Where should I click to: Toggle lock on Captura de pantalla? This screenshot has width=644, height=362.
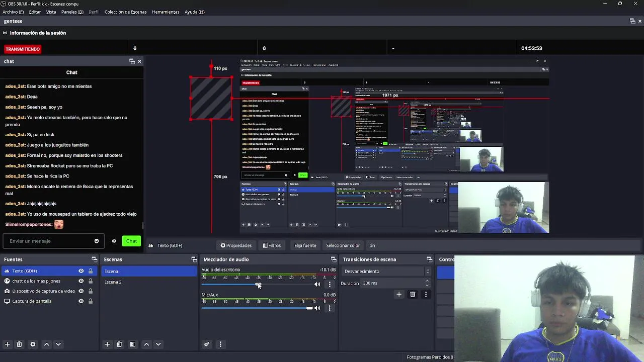91,301
